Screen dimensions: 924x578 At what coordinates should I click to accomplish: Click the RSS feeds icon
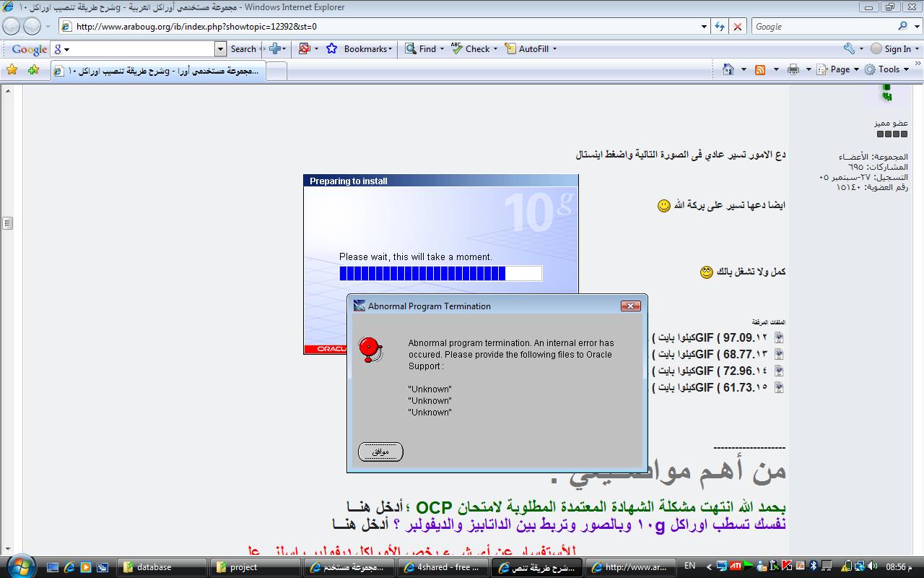pyautogui.click(x=760, y=69)
